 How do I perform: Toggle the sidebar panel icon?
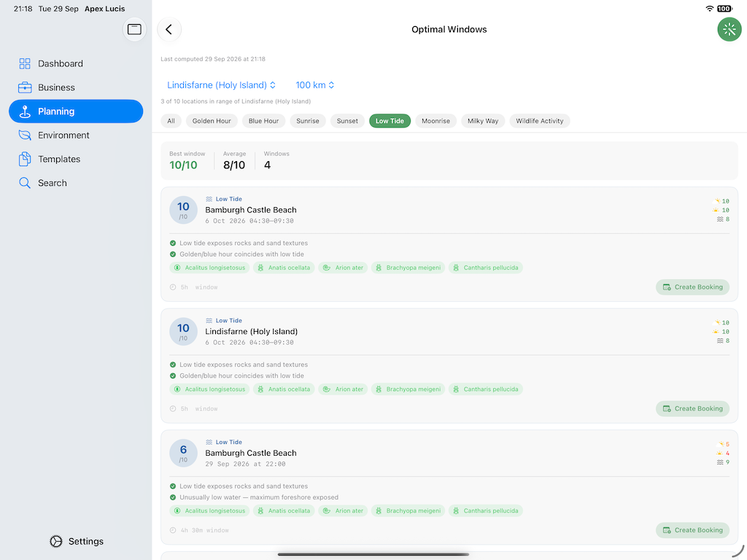pos(134,29)
